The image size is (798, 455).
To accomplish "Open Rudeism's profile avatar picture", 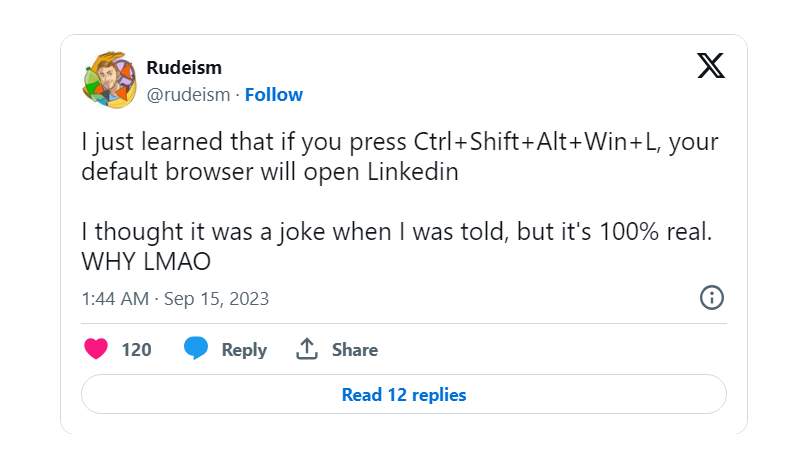I will click(x=108, y=80).
